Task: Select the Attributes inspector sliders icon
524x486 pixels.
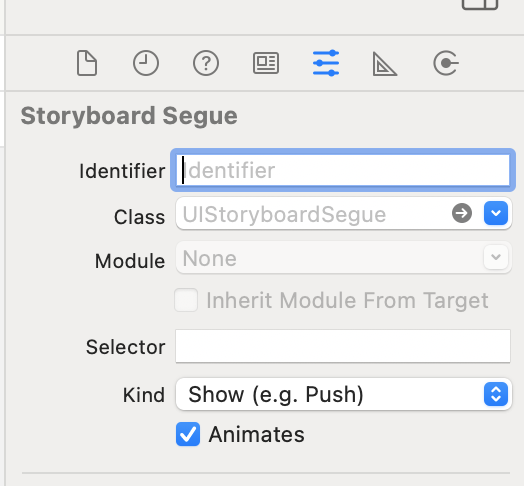Action: (x=326, y=63)
